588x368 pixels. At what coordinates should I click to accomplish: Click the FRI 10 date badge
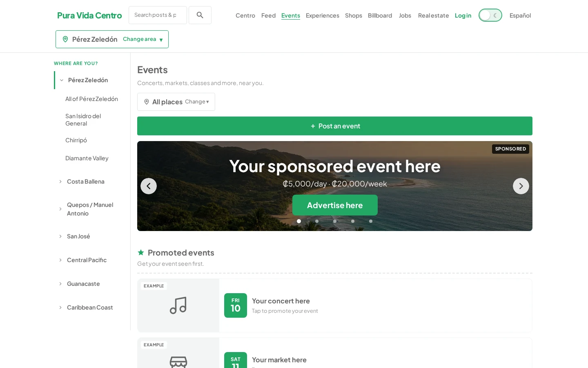pos(236,305)
